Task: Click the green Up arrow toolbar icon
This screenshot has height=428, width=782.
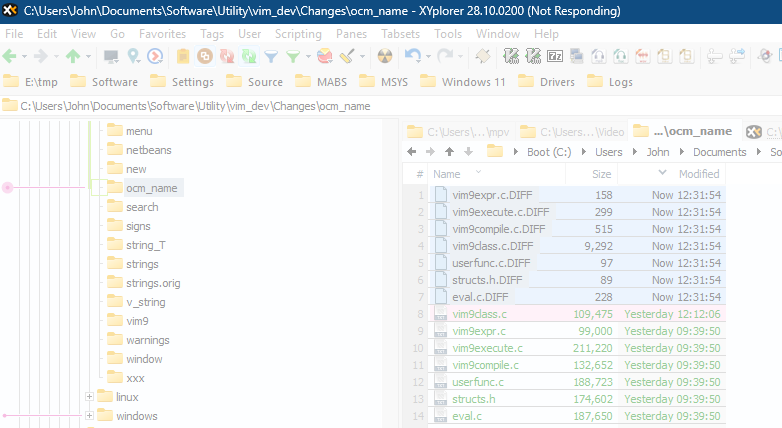Action: (73, 57)
